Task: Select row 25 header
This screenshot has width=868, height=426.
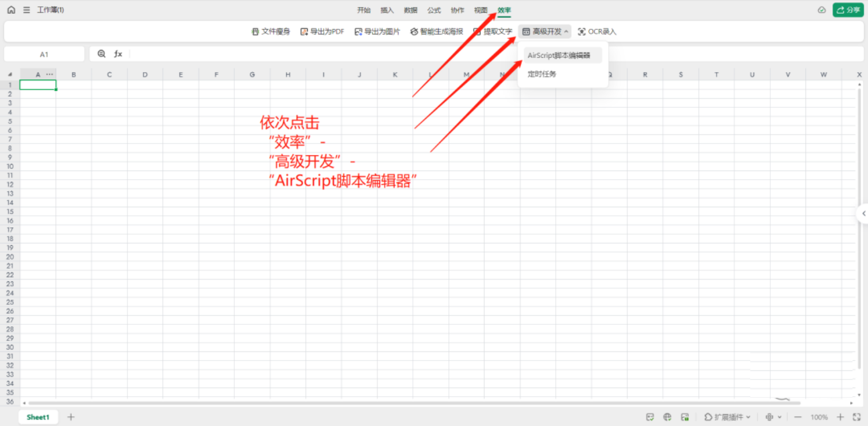Action: [x=10, y=302]
